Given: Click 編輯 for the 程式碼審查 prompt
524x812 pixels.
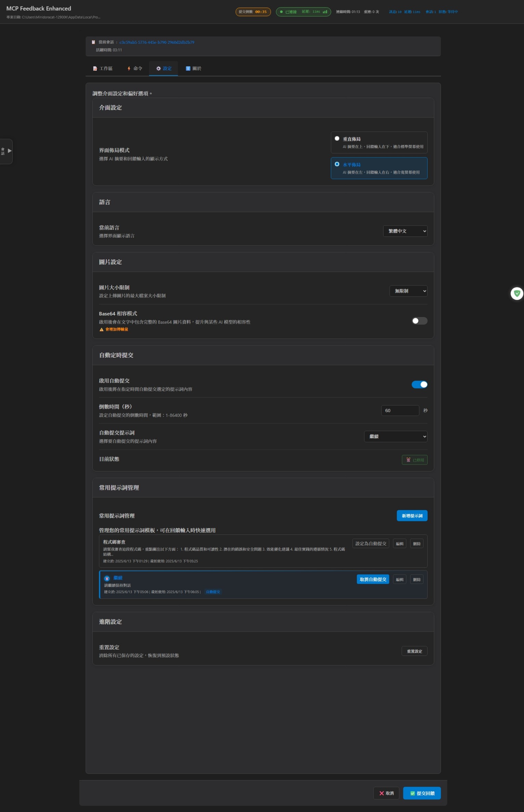Looking at the screenshot, I should click(x=399, y=543).
